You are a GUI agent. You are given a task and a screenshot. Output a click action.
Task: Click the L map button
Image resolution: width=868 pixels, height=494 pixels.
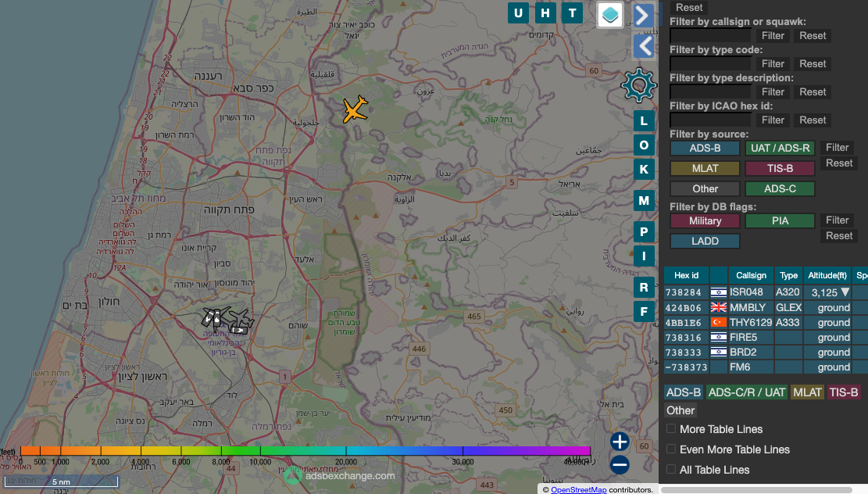(x=644, y=120)
